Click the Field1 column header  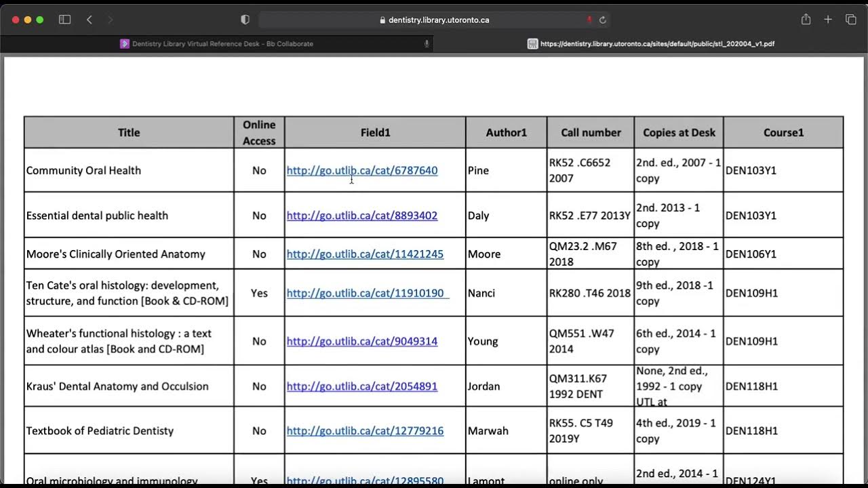[375, 133]
